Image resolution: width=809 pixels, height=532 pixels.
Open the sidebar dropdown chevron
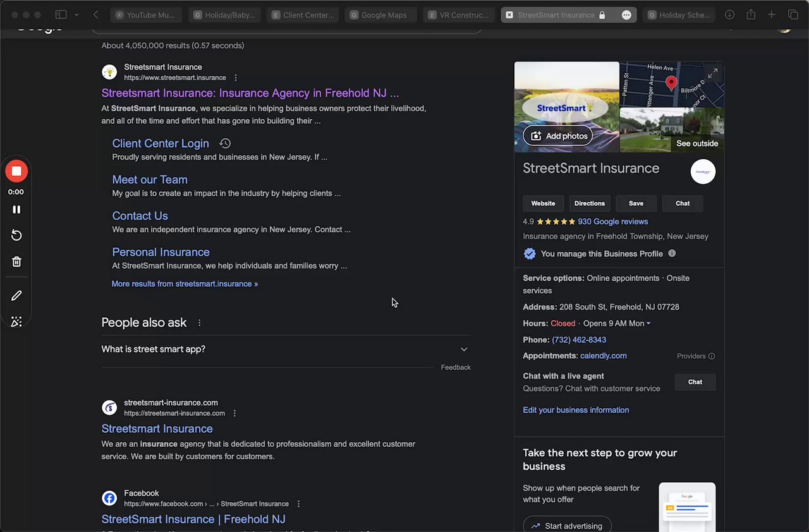click(76, 15)
